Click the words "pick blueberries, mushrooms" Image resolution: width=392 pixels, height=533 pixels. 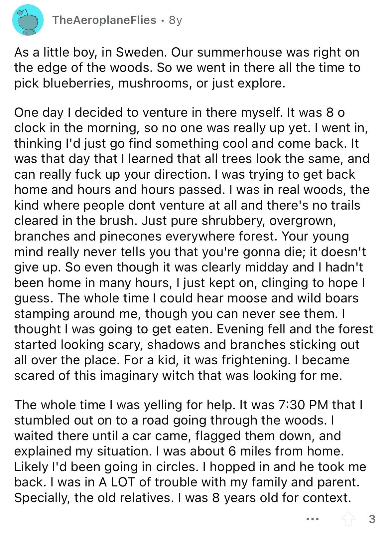tap(102, 83)
